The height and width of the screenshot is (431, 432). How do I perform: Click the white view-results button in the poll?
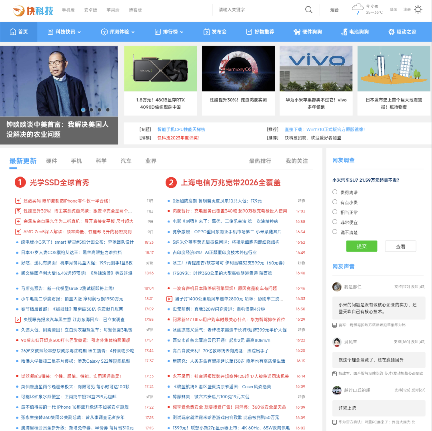pos(401,246)
